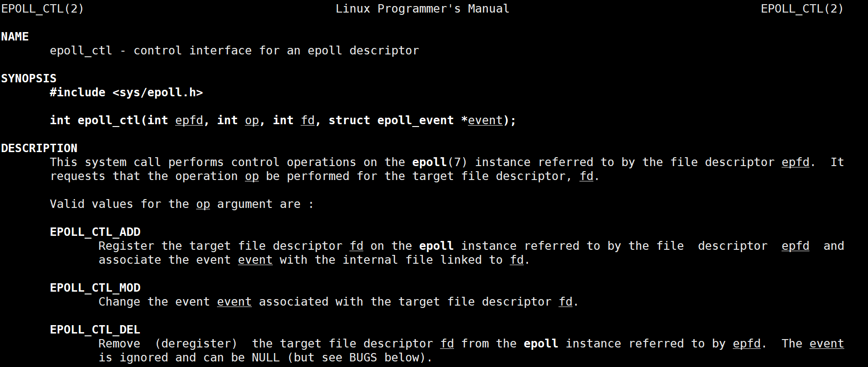Image resolution: width=868 pixels, height=367 pixels.
Task: Click the EPOLL_CTL_DEL option heading
Action: coord(95,330)
